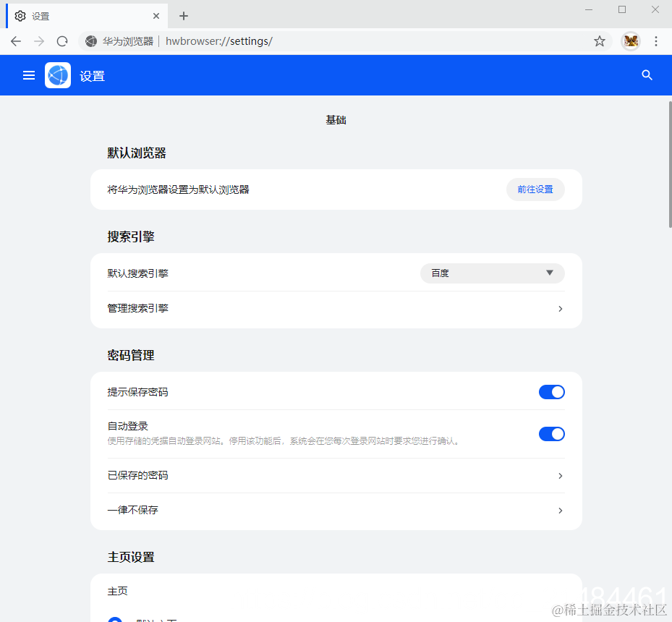Open the three-dot browser menu

pyautogui.click(x=655, y=41)
